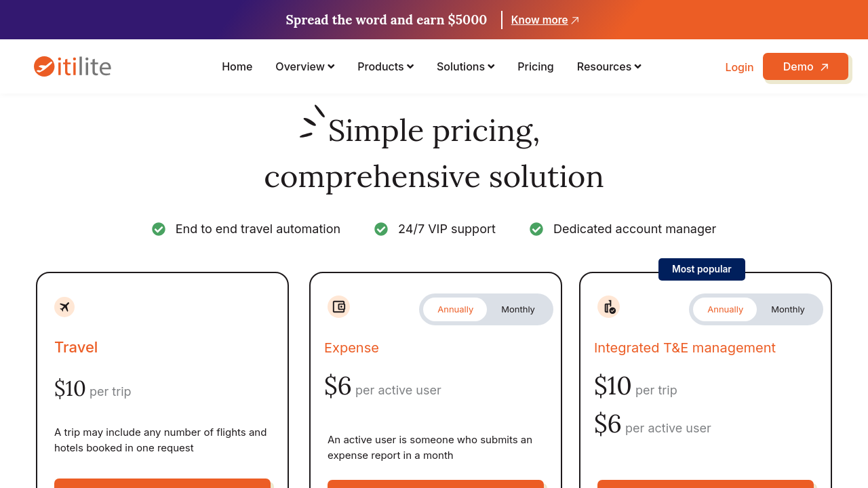This screenshot has width=868, height=488.
Task: Click the Integrated T&E luggage icon
Action: coord(609,306)
